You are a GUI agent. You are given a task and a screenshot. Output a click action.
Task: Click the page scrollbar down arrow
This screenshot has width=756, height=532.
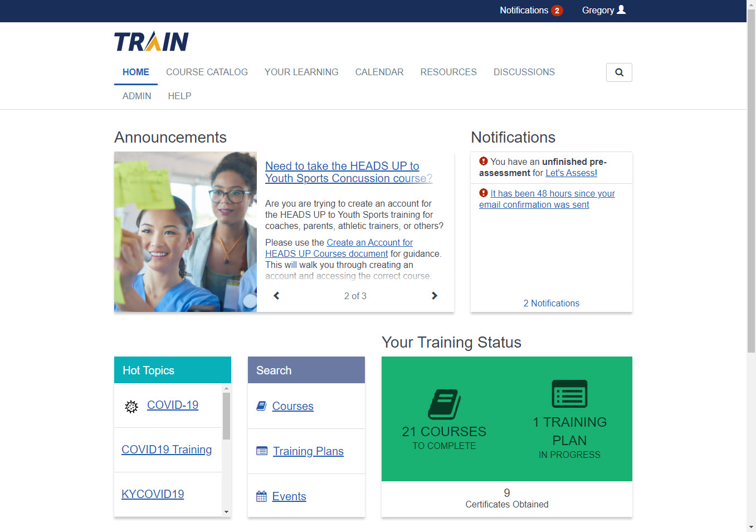click(751, 527)
